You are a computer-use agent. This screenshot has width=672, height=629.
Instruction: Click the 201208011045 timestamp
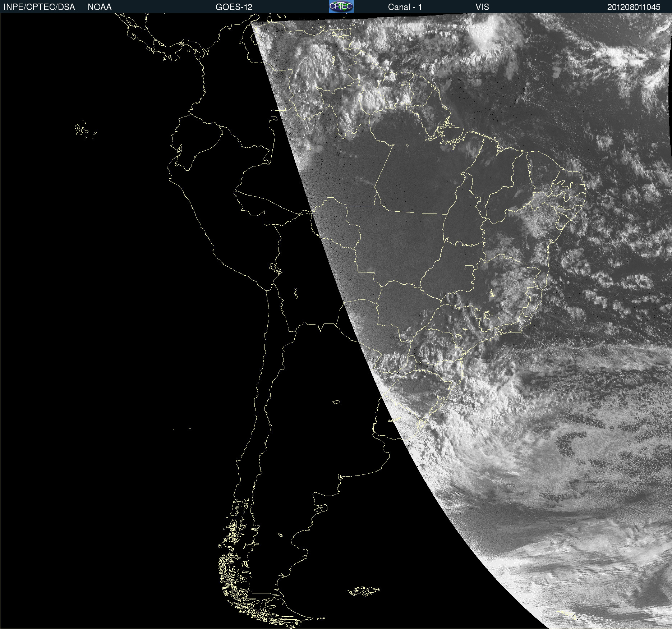point(634,7)
